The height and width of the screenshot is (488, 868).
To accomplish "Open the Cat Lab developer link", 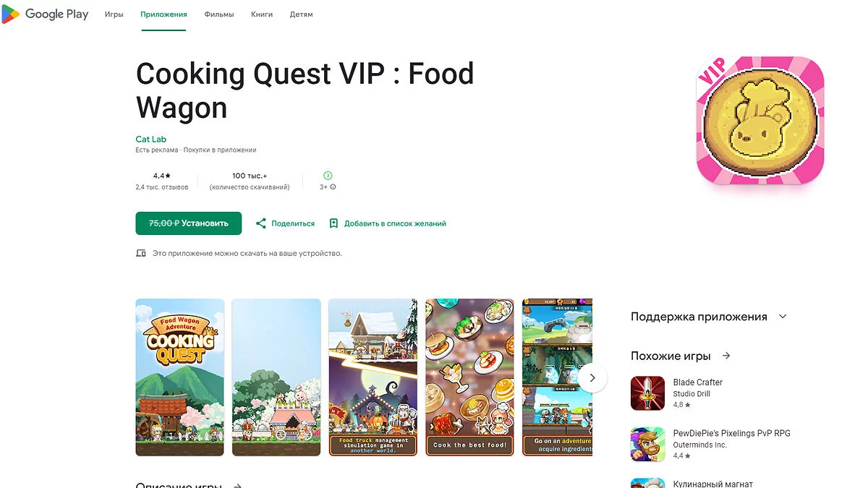I will pyautogui.click(x=150, y=139).
